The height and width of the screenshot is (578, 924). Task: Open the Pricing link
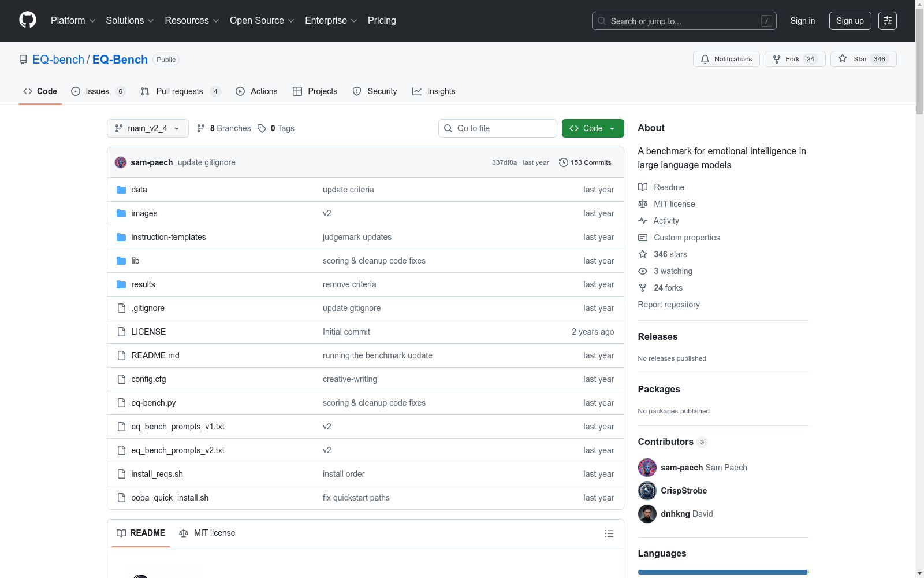(x=382, y=21)
